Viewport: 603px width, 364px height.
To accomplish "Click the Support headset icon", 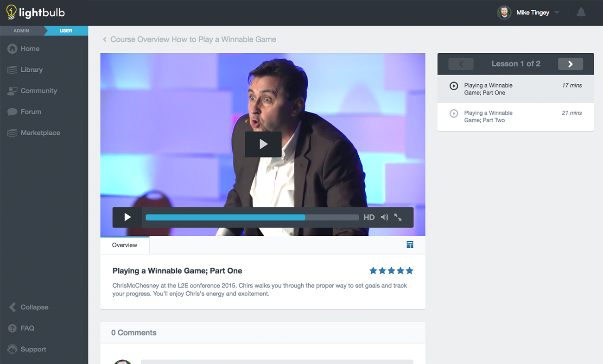I will (x=13, y=349).
